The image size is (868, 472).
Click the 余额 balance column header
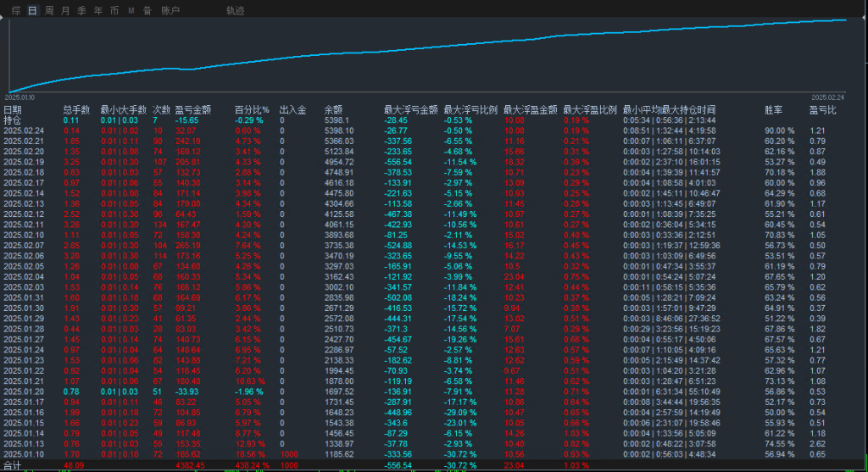pyautogui.click(x=333, y=110)
